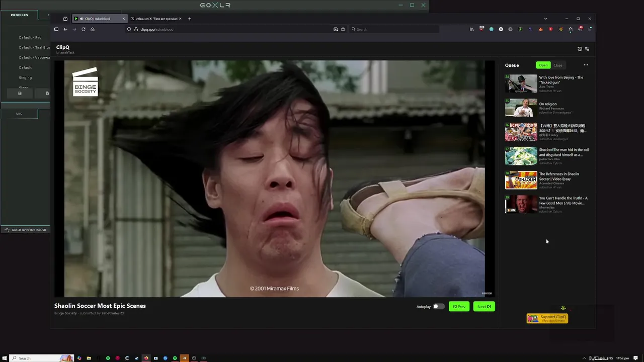Open the queue three-dots options menu
Viewport: 644px width, 362px height.
pos(586,65)
